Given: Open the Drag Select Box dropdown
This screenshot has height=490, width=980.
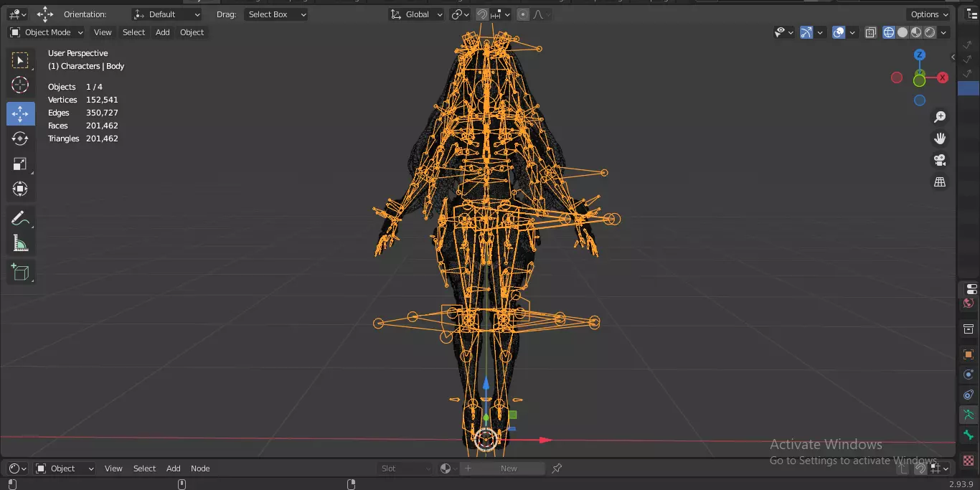Looking at the screenshot, I should click(x=276, y=14).
